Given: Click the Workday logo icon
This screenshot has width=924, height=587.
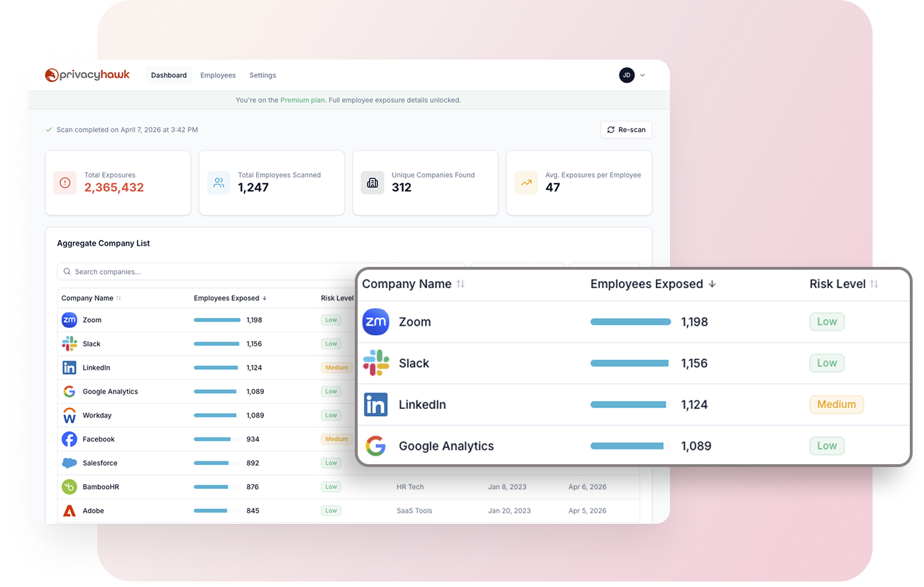Looking at the screenshot, I should 69,415.
